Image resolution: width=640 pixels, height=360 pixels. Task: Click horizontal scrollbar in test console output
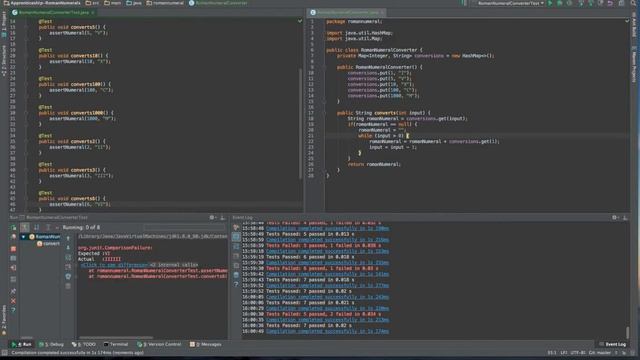pos(116,338)
